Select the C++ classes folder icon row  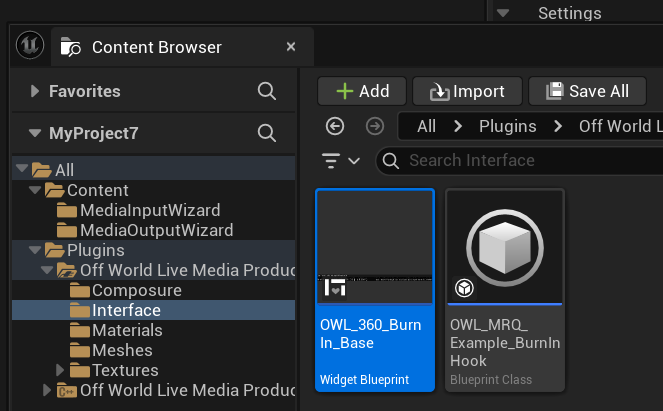(x=176, y=390)
